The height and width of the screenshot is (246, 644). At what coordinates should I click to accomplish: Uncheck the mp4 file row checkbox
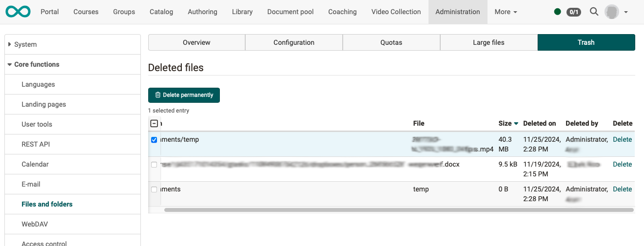tap(154, 140)
